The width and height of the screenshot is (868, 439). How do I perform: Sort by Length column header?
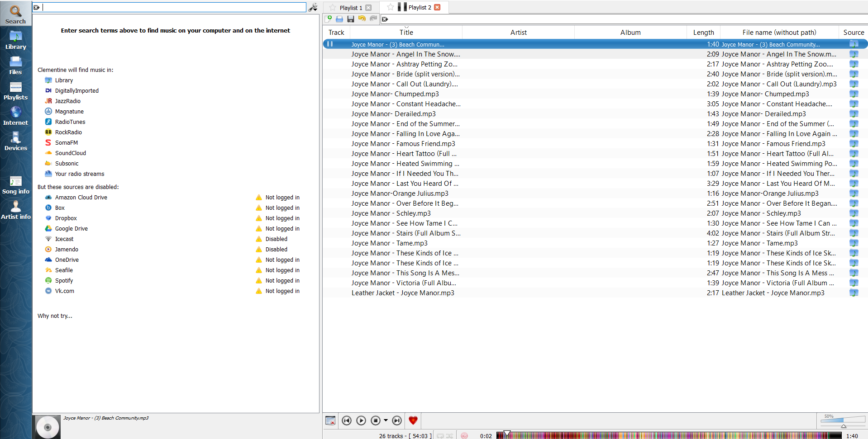pyautogui.click(x=703, y=33)
